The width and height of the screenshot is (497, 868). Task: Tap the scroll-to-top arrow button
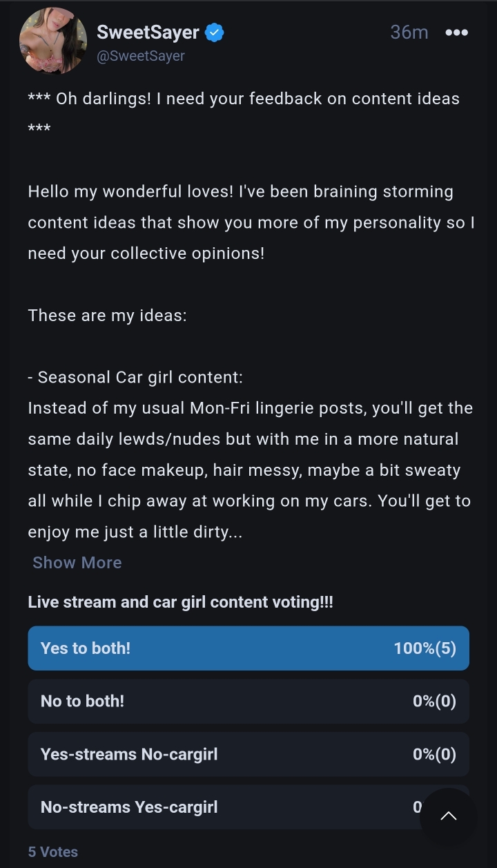pyautogui.click(x=448, y=816)
